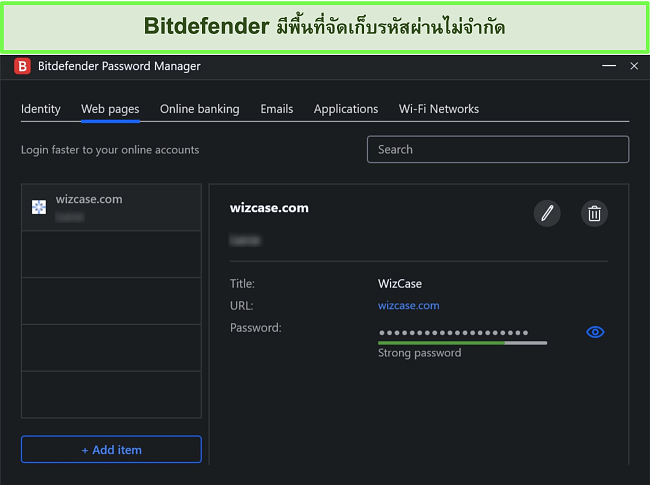
Task: Click the WizCase title value
Action: pos(400,284)
